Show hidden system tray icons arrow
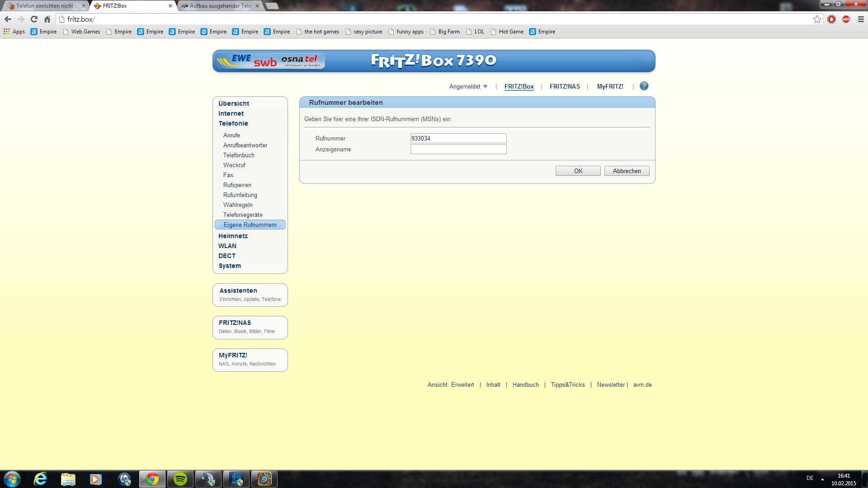Image resolution: width=868 pixels, height=488 pixels. (x=822, y=479)
